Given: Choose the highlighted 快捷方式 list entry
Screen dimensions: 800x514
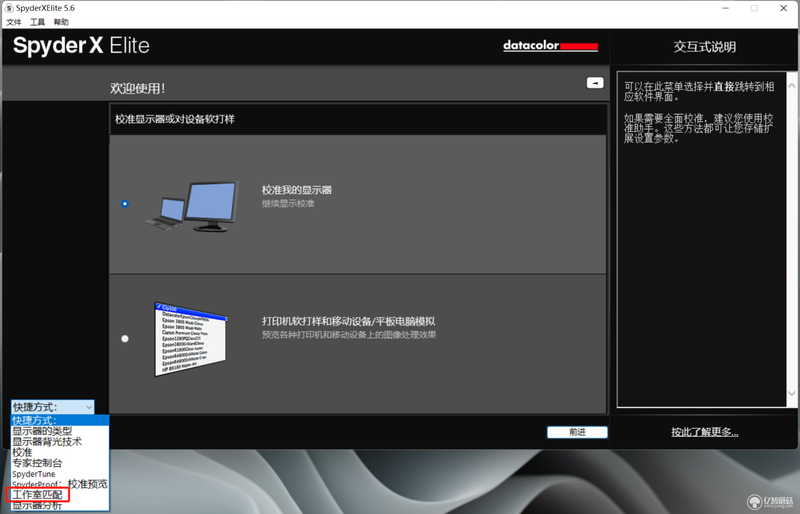Looking at the screenshot, I should click(x=60, y=421).
